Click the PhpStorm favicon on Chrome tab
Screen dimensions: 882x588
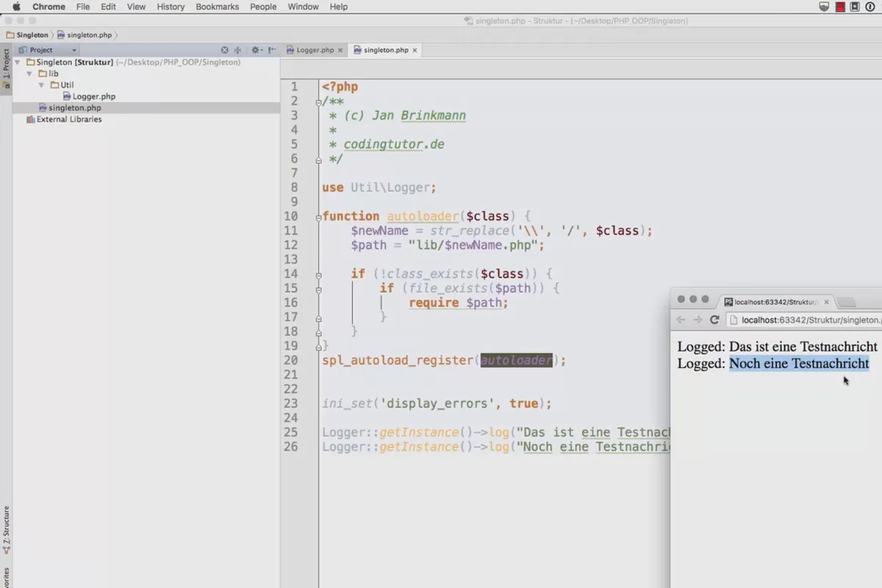(728, 301)
